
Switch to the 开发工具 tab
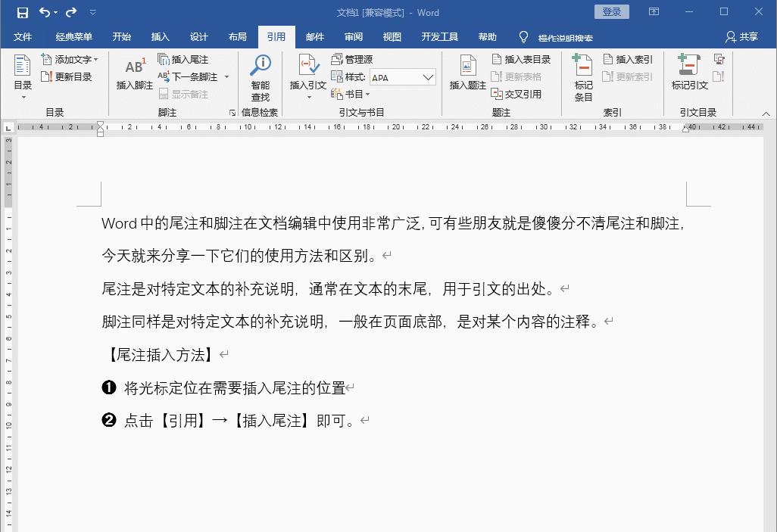tap(439, 36)
